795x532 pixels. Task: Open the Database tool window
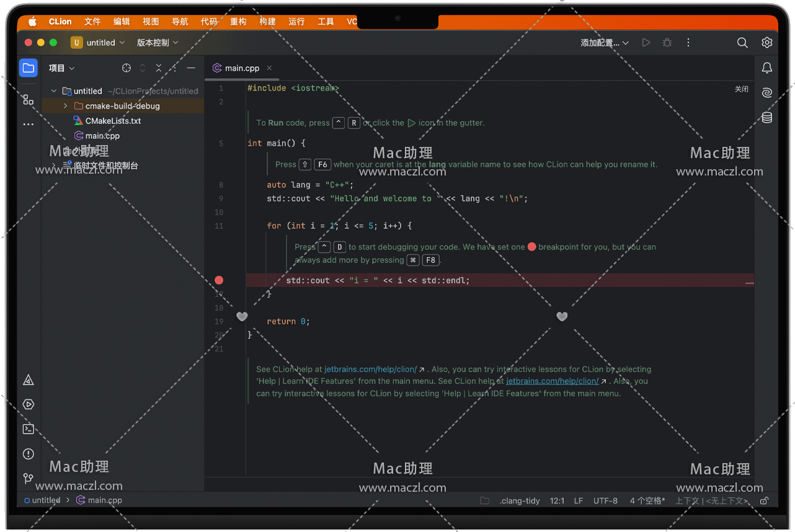point(767,118)
